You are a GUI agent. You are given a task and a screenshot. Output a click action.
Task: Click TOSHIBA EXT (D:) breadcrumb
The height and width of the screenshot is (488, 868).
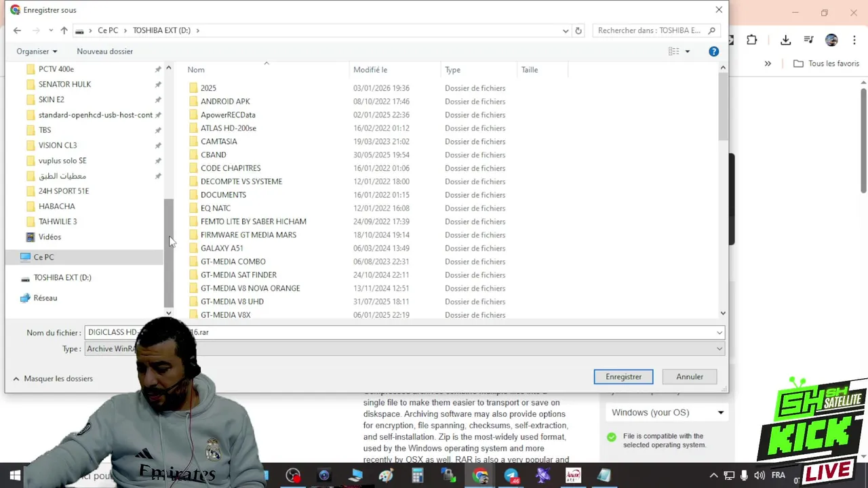click(x=161, y=30)
